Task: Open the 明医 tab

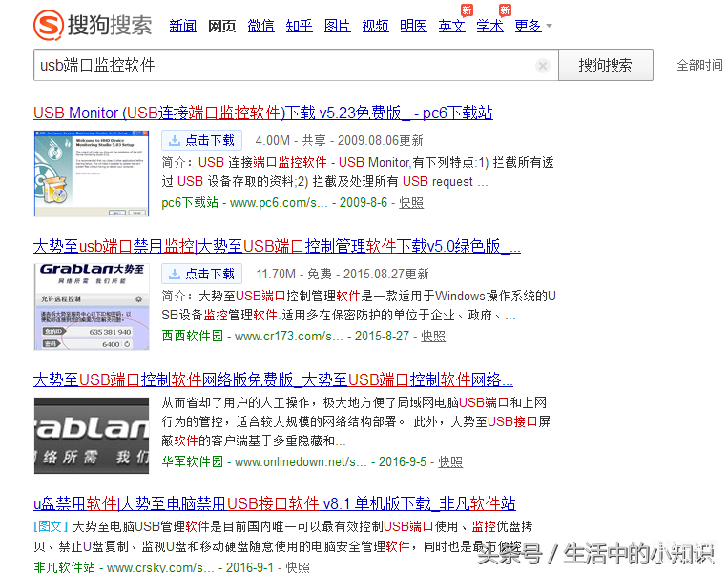Action: 414,26
